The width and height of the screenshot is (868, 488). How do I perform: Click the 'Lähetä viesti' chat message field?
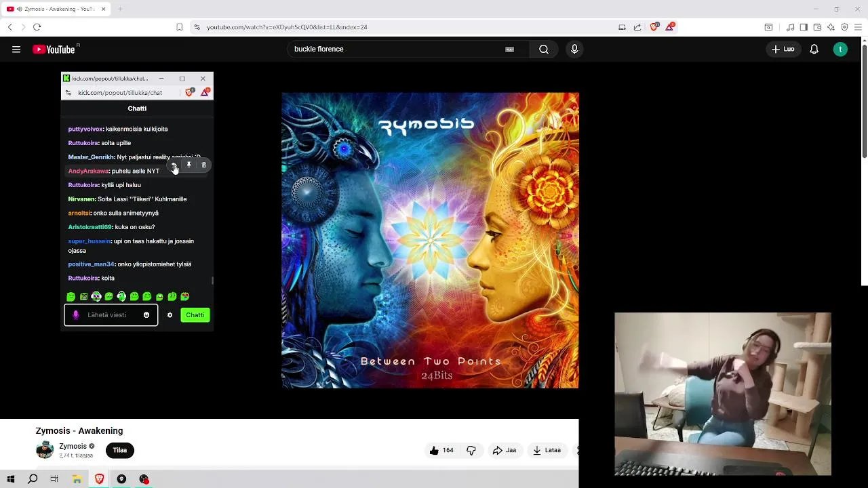pos(111,315)
